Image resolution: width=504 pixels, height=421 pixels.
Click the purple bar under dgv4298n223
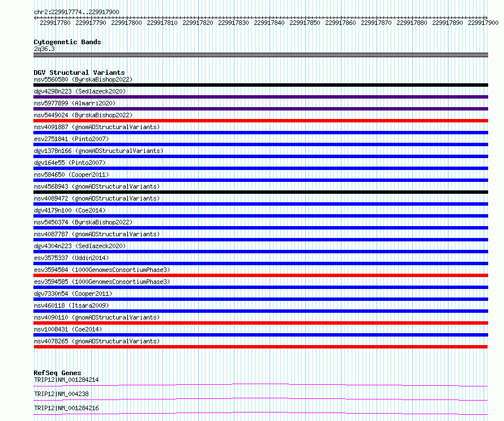(260, 97)
